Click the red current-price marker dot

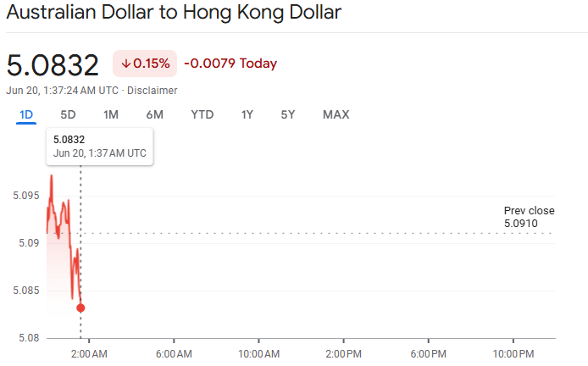tap(80, 308)
